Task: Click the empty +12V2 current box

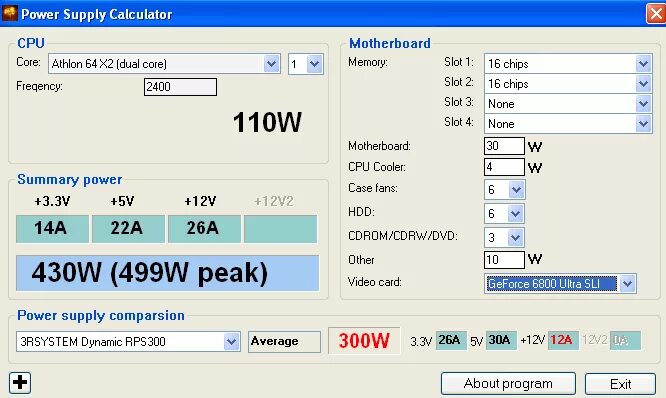Action: [281, 229]
